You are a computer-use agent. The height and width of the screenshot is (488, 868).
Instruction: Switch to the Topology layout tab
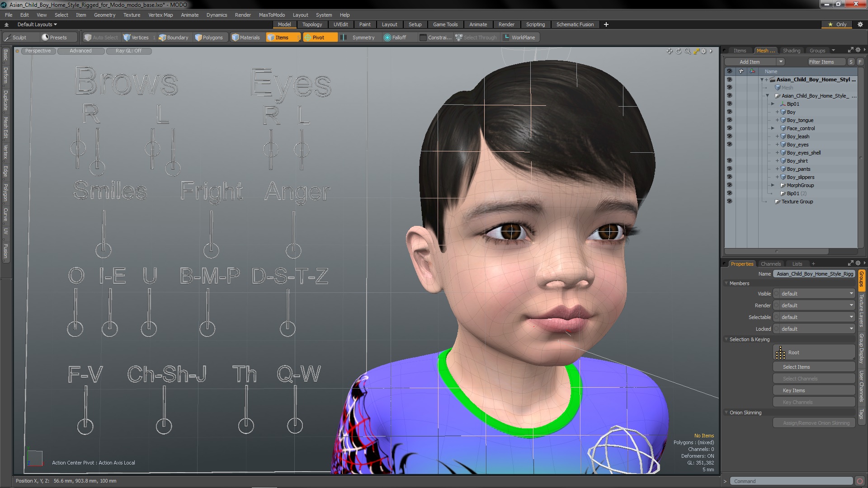(x=312, y=24)
